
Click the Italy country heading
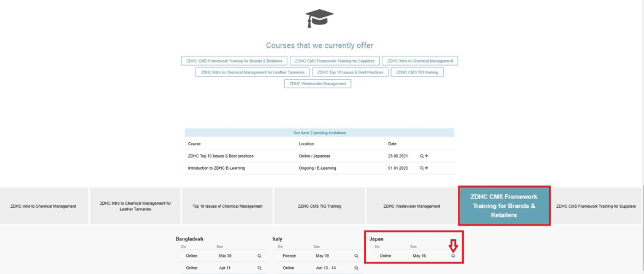(277, 239)
